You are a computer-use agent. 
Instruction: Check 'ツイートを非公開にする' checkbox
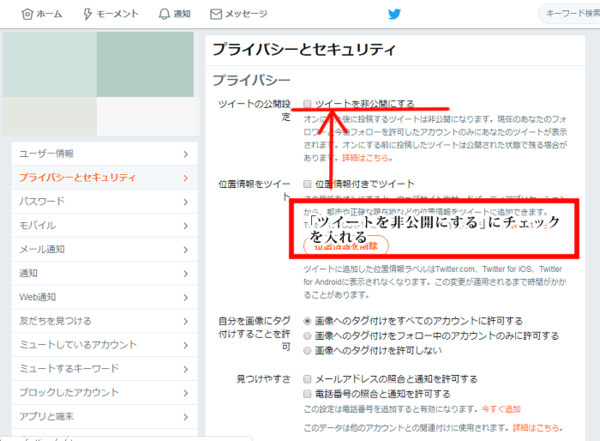pos(307,103)
